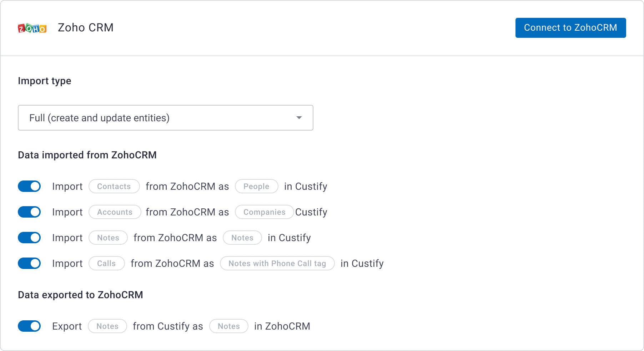Select the Calls tag pill
The image size is (644, 351).
(106, 263)
